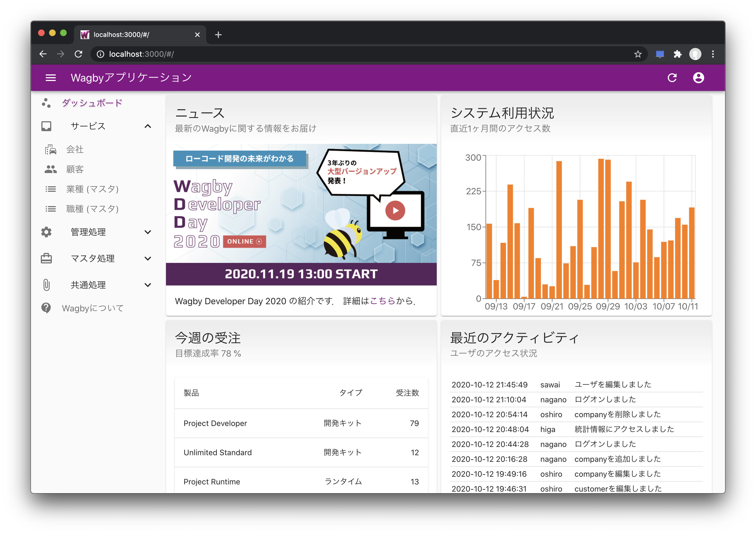Viewport: 756px width, 534px height.
Task: Click the Wagbyアプリケーション title
Action: click(x=131, y=78)
